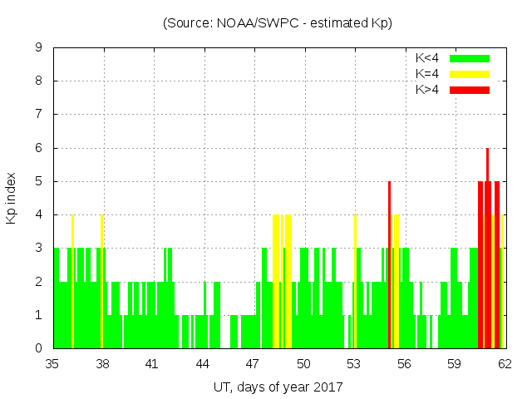Click the x-axis tick label 50
The width and height of the screenshot is (532, 399).
[303, 364]
